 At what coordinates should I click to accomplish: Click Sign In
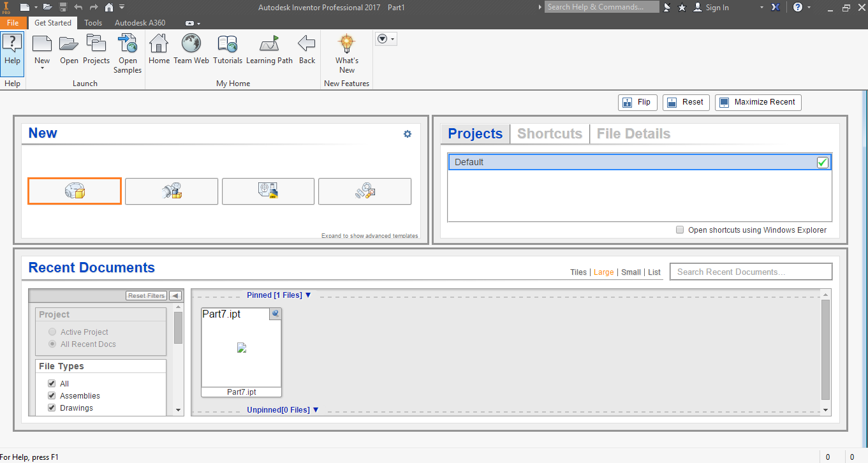(717, 7)
